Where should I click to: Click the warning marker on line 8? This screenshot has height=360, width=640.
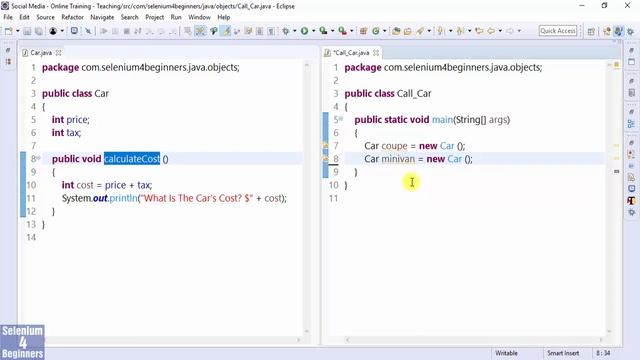click(x=326, y=158)
